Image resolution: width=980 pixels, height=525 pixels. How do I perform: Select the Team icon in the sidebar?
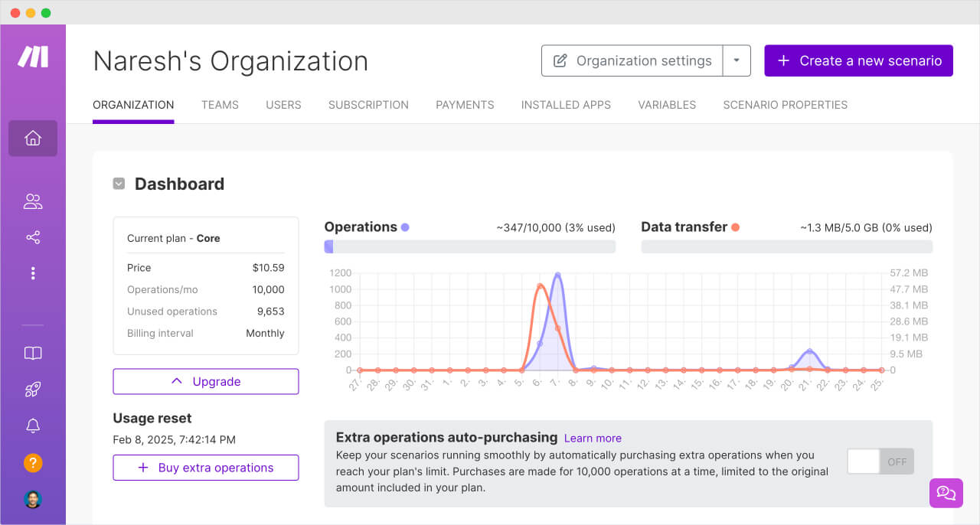[x=32, y=201]
